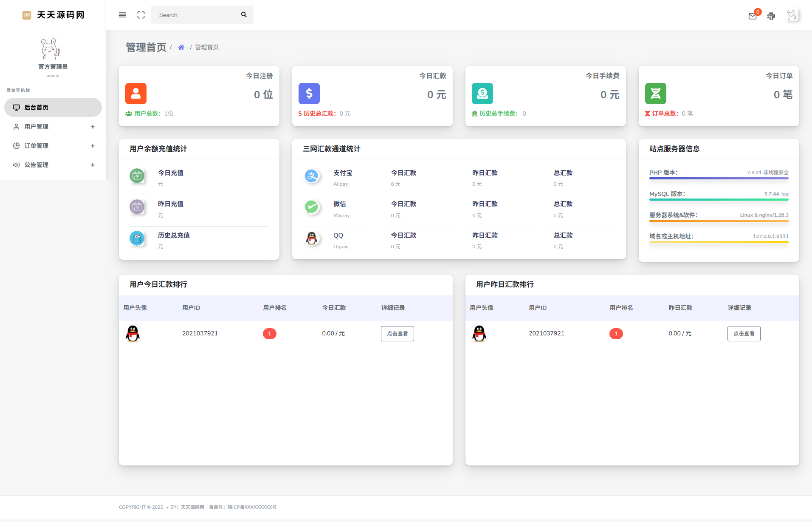Screen dimensions: 812x522
Task: Click the orange user icon on 今日注册 card
Action: click(136, 93)
